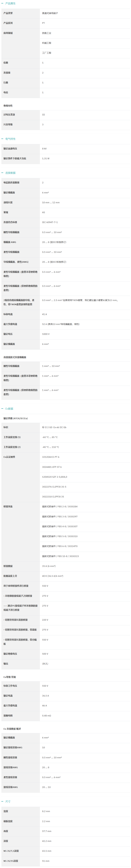Click the rated voltage value 1000 V
This screenshot has width=131, height=868.
(46, 334)
